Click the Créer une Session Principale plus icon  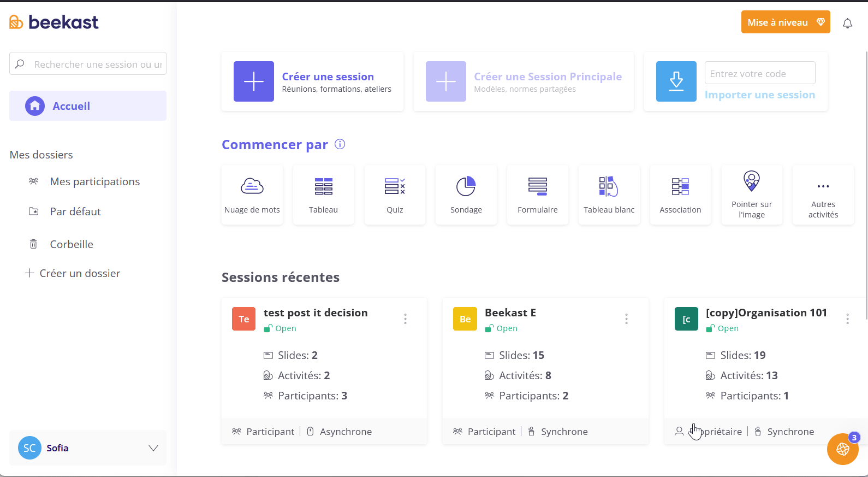pos(446,81)
